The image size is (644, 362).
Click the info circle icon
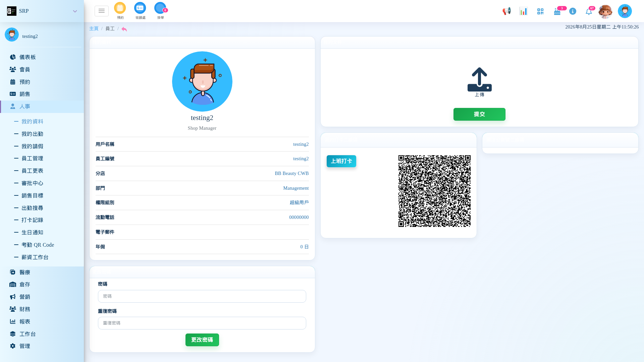(573, 11)
